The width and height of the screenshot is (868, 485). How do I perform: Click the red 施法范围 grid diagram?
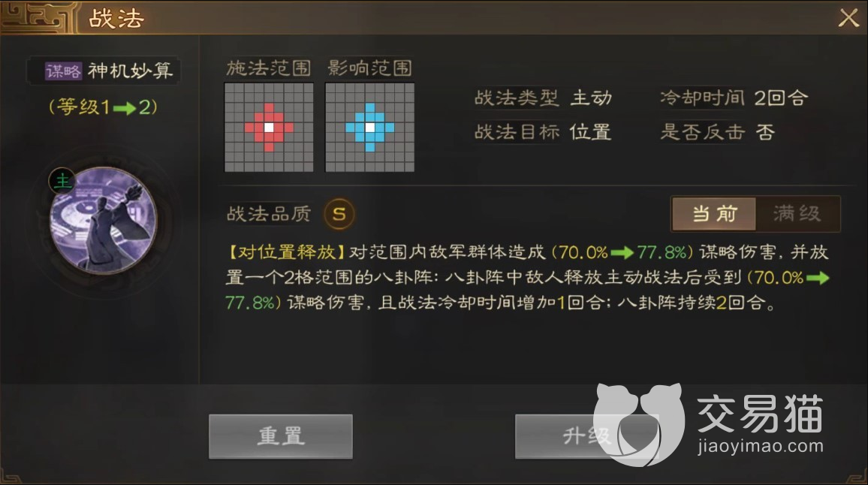click(x=269, y=128)
